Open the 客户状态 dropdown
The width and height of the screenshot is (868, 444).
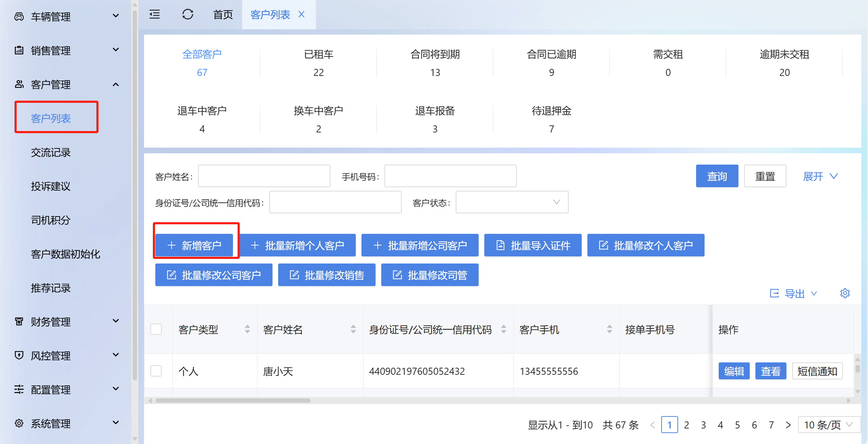(x=511, y=202)
